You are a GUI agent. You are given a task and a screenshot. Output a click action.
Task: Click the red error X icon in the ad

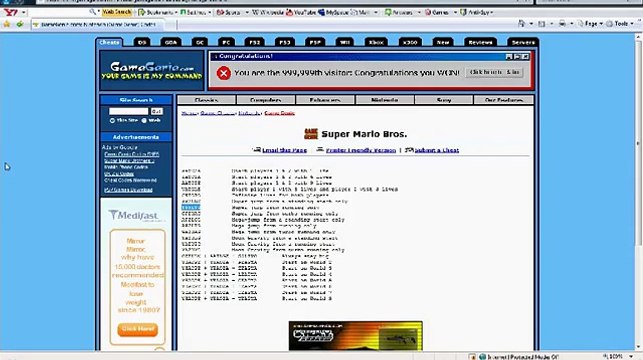[223, 73]
